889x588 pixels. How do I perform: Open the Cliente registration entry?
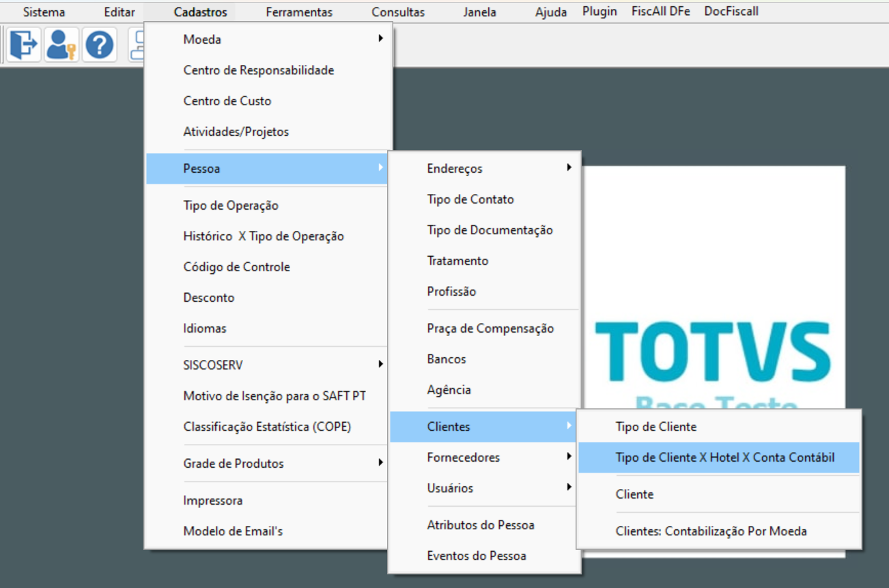[719, 494]
